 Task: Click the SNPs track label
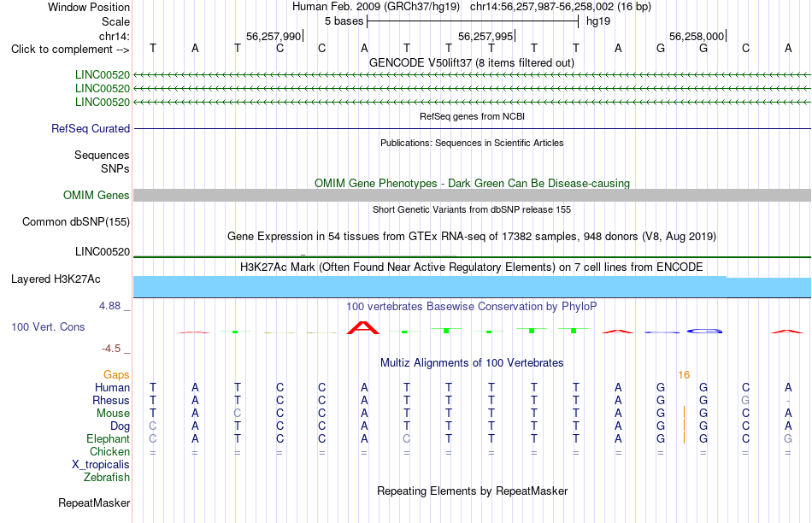[x=115, y=168]
